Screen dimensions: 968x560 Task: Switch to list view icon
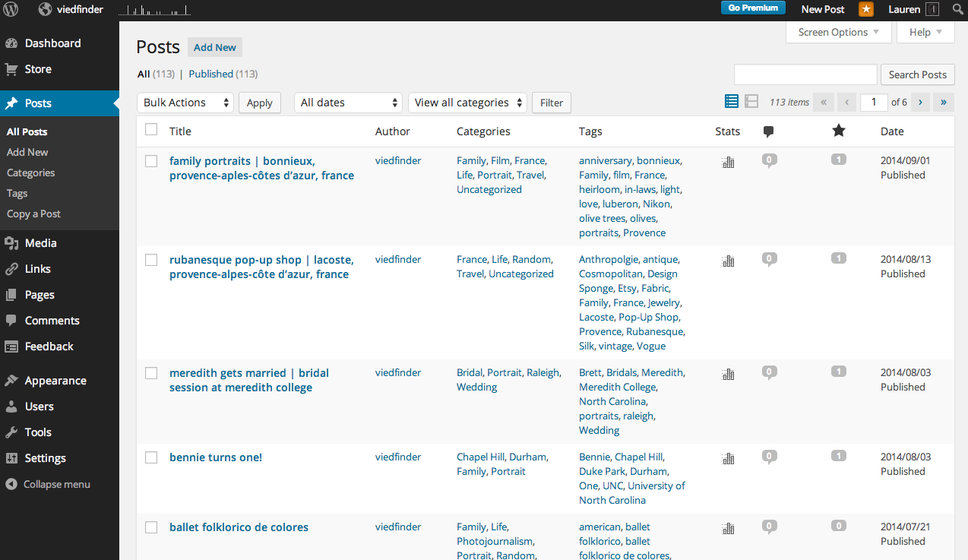coord(732,102)
